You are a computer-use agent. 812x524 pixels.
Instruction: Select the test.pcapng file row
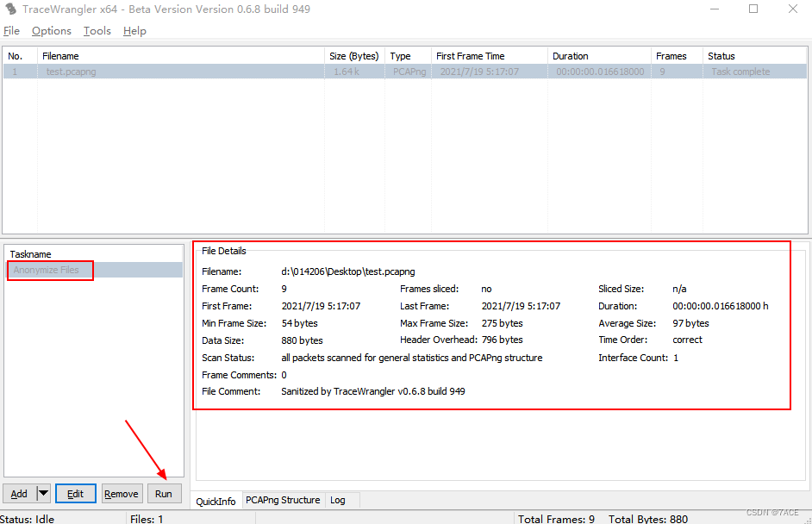[405, 72]
